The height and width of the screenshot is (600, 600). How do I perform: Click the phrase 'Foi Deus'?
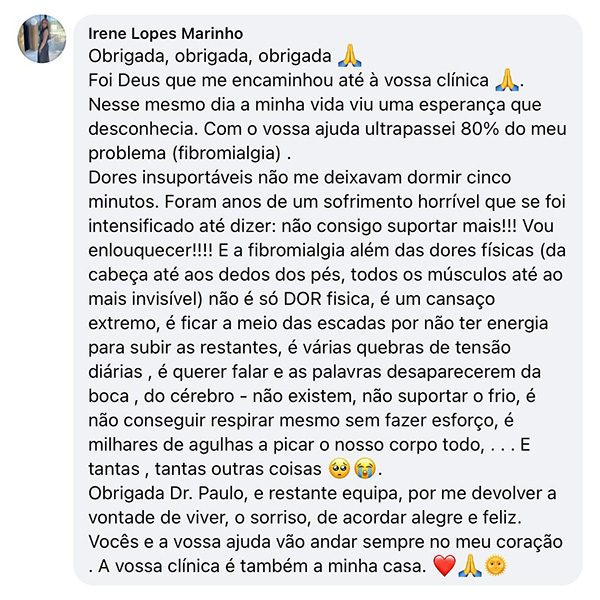coord(122,79)
